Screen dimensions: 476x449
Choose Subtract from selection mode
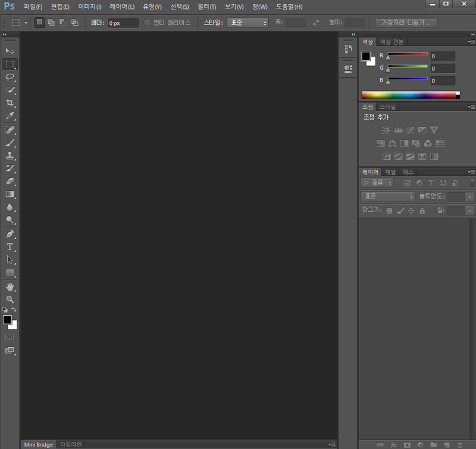pyautogui.click(x=63, y=23)
